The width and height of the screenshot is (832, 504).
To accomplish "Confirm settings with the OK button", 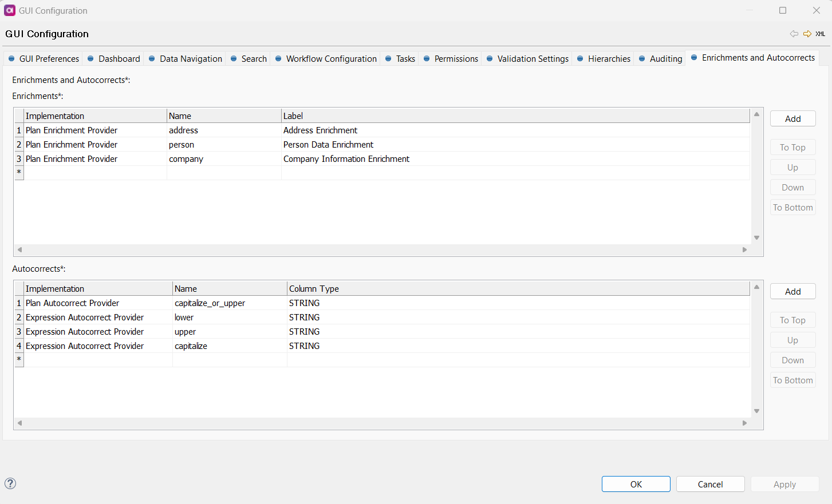I will click(636, 483).
